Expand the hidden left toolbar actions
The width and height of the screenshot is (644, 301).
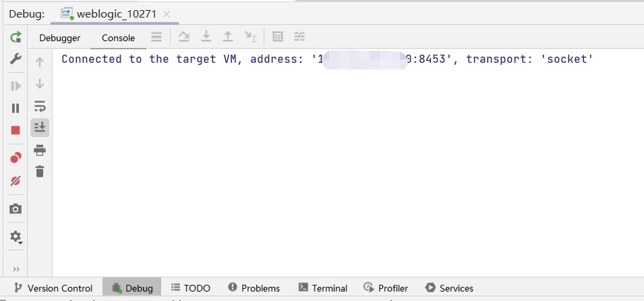click(x=16, y=269)
